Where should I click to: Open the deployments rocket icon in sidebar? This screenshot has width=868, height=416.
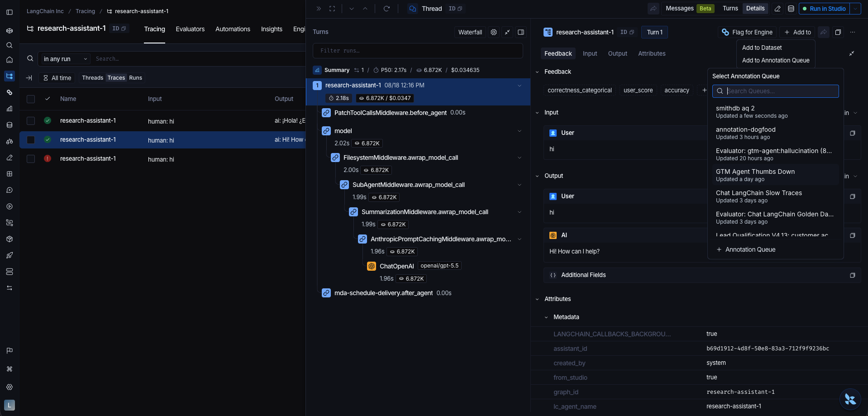[10, 255]
